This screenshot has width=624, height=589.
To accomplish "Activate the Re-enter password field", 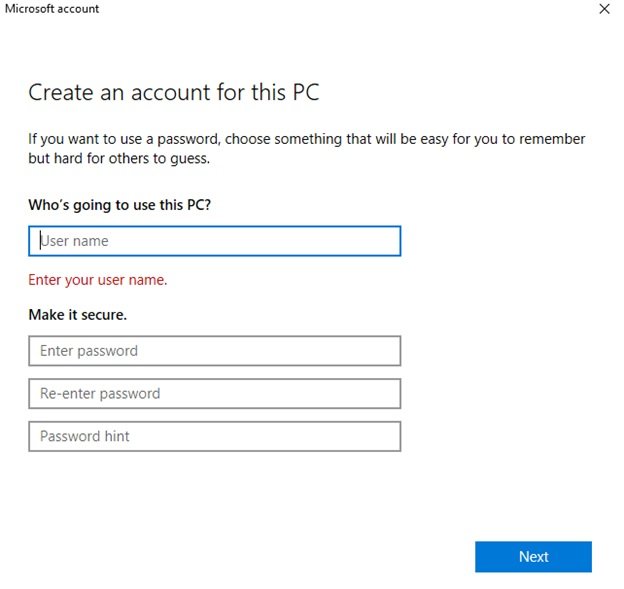I will pos(214,394).
